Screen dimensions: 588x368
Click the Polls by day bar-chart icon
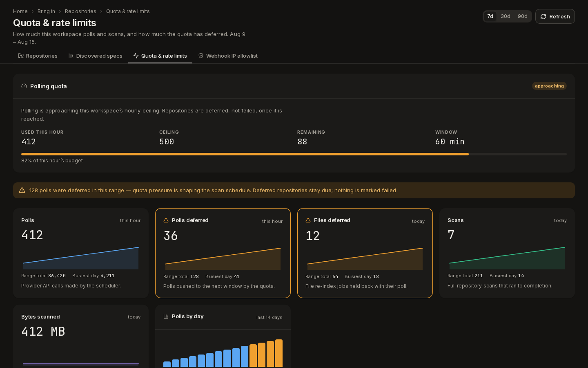166,316
